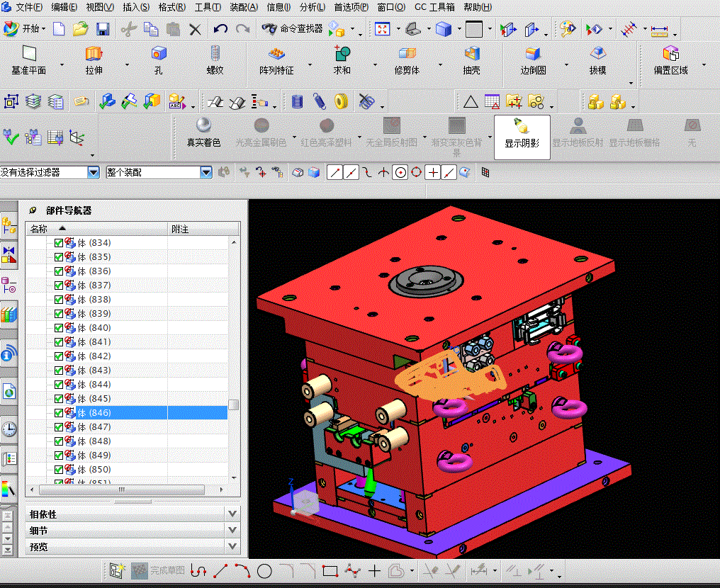The height and width of the screenshot is (588, 720).
Task: Click the 阵列特征 pattern feature tool
Action: [x=276, y=60]
